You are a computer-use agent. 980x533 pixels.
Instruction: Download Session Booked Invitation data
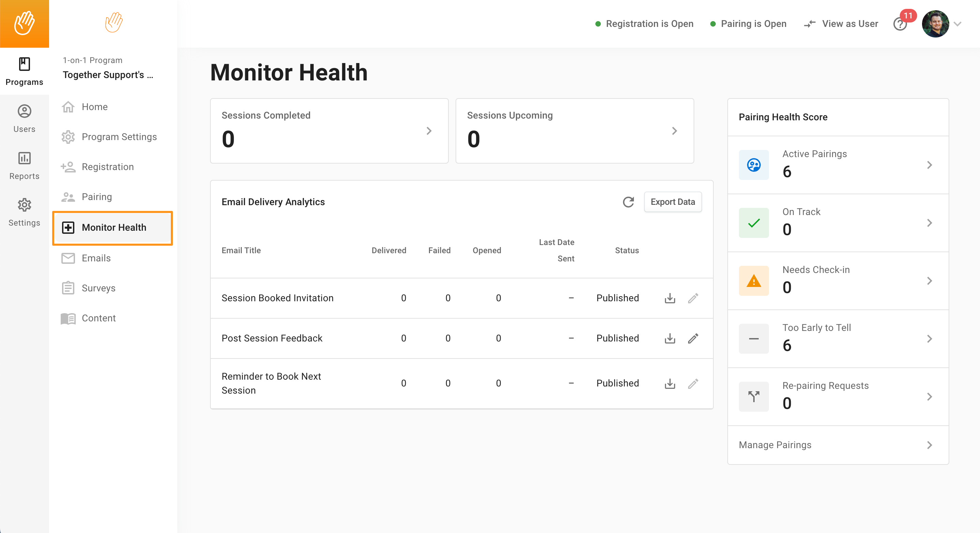pos(670,298)
